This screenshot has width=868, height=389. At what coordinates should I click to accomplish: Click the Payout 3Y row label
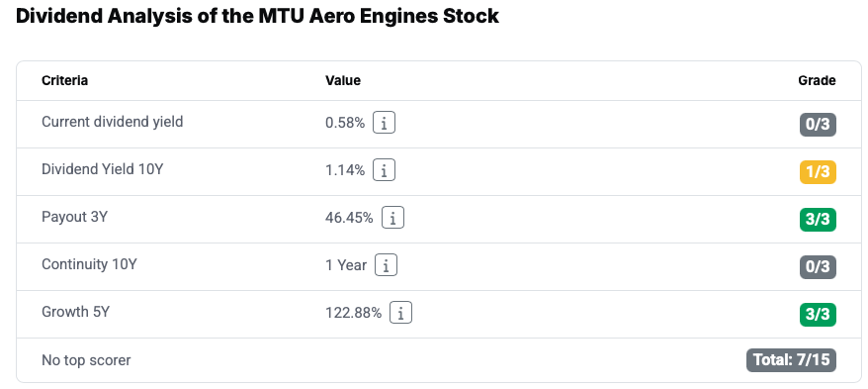pos(75,217)
